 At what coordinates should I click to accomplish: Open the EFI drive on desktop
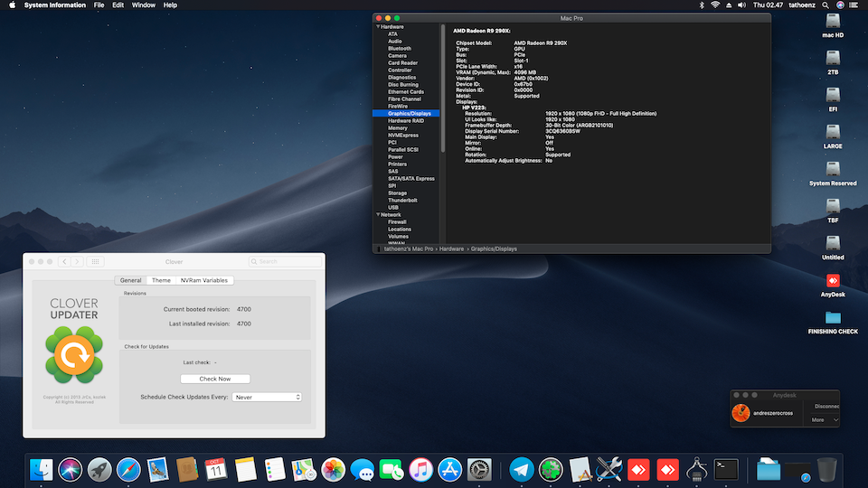pyautogui.click(x=833, y=96)
